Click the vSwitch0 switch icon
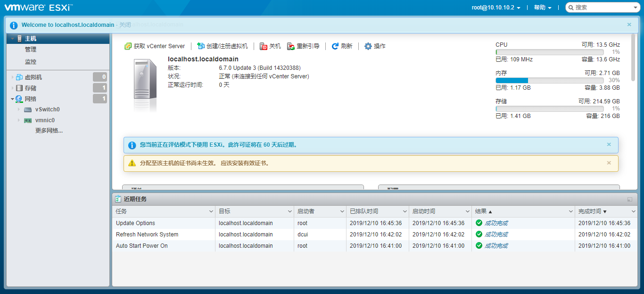 pyautogui.click(x=28, y=109)
